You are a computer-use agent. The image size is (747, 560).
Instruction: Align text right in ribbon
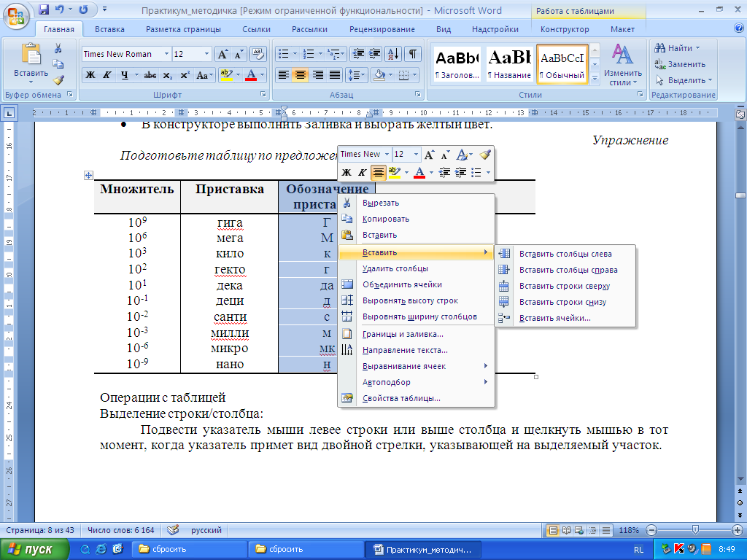click(x=317, y=75)
